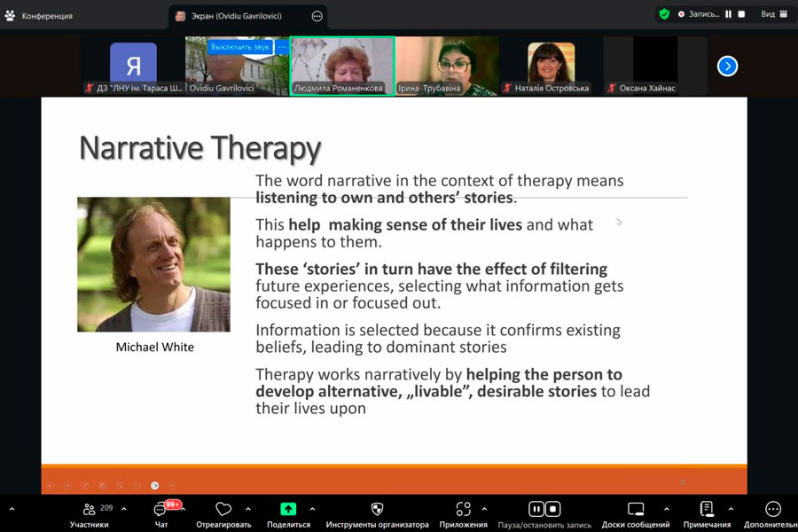Expand the caret next to Поделиться
Viewport: 798px width, 532px height.
pyautogui.click(x=312, y=509)
